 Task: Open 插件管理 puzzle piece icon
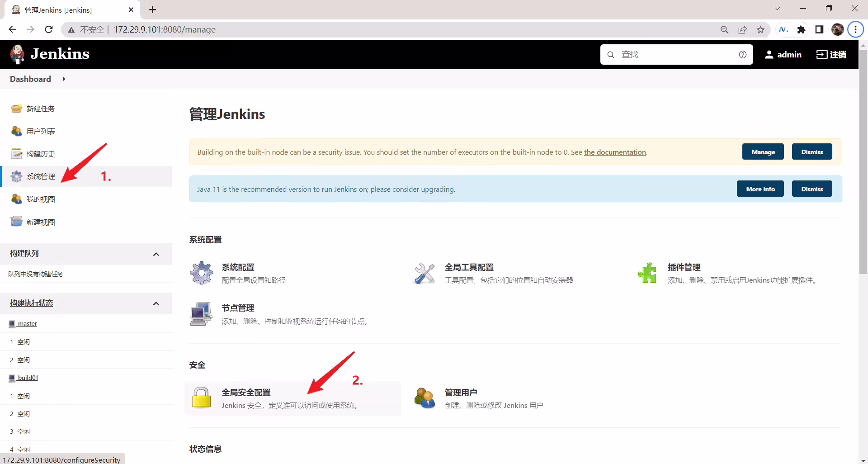point(647,273)
